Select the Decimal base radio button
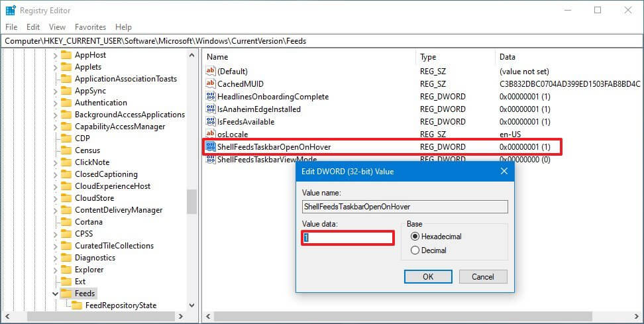Screen dimensions: 644x324 point(415,250)
